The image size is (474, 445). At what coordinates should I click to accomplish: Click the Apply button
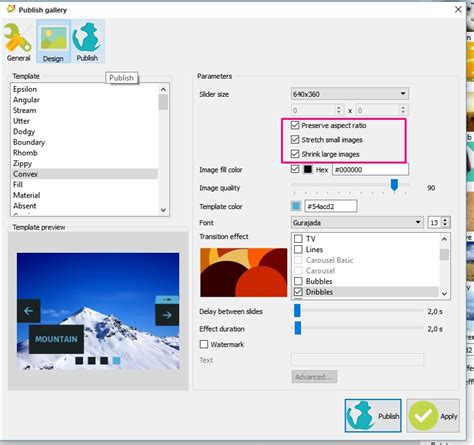[x=433, y=416]
